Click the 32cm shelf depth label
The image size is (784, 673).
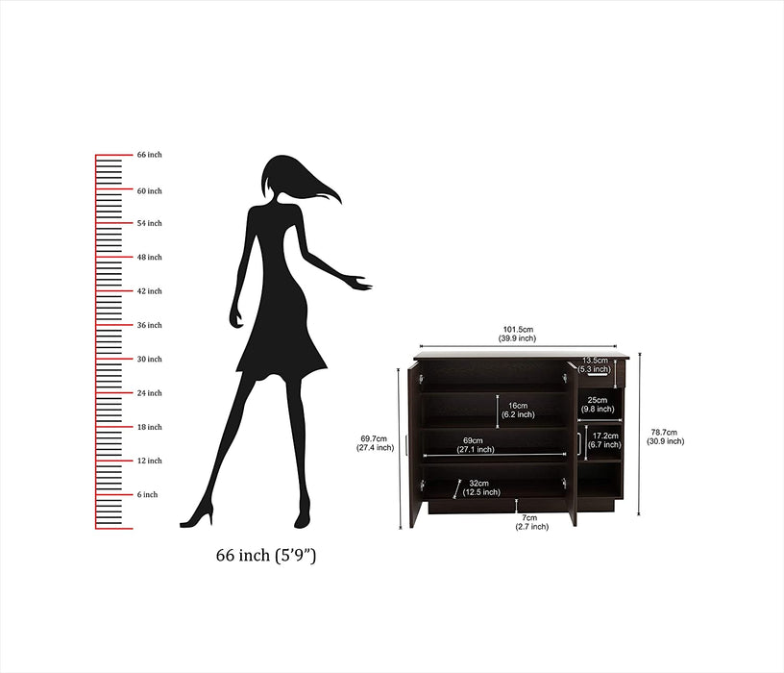[x=480, y=486]
